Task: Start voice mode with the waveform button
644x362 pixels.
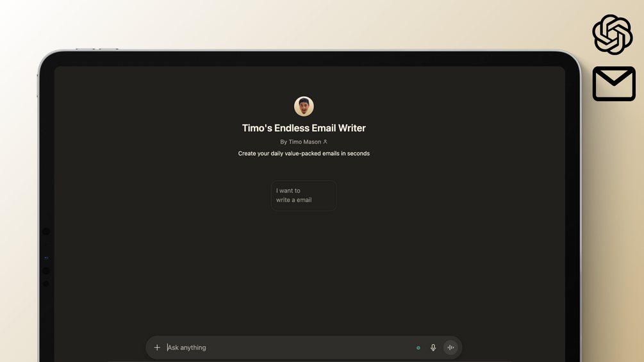Action: pos(450,348)
